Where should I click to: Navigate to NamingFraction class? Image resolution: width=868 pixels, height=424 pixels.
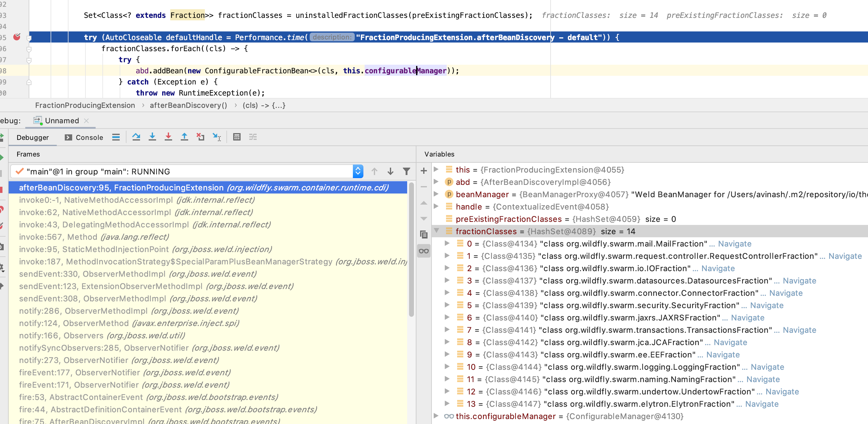(763, 379)
